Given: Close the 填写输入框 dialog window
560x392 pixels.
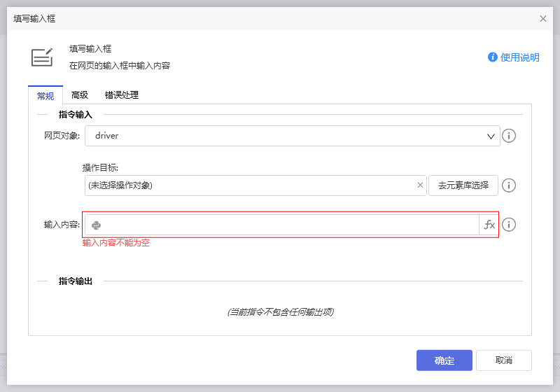Looking at the screenshot, I should [542, 19].
